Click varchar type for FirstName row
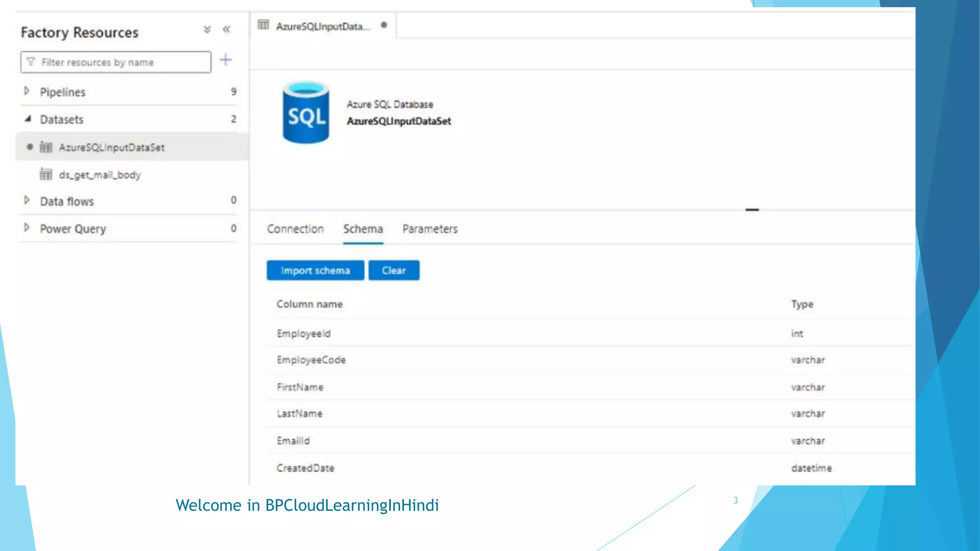The height and width of the screenshot is (551, 980). [808, 387]
